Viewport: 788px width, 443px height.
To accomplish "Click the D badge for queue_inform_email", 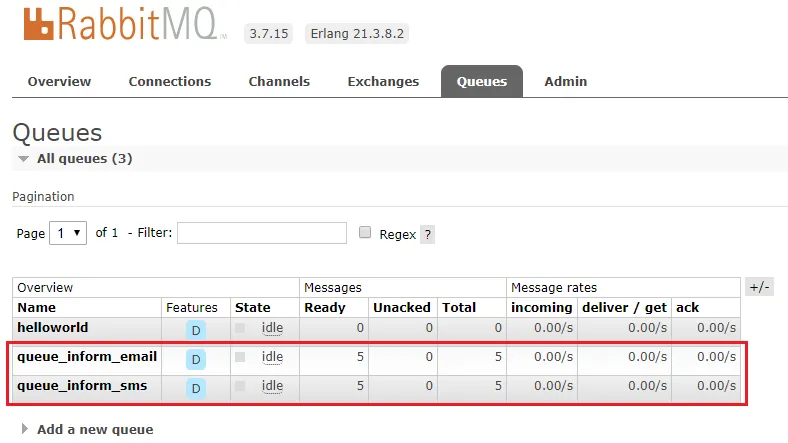I will click(196, 358).
